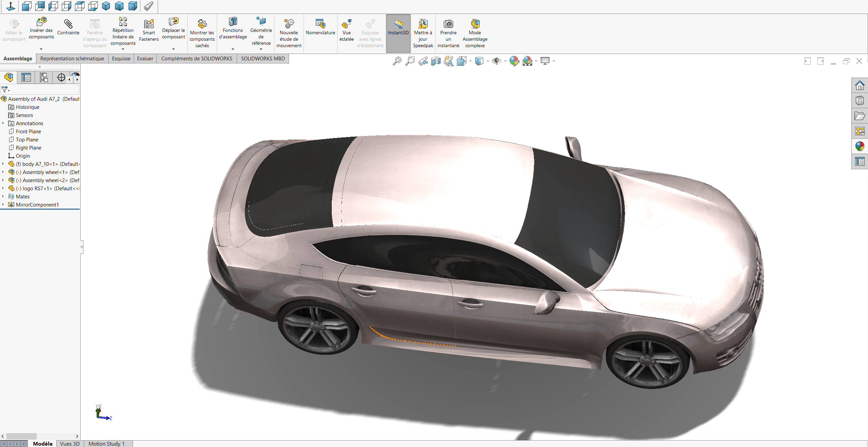
Task: Open Fonctions d'assemblage dropdown arrow
Action: [233, 49]
